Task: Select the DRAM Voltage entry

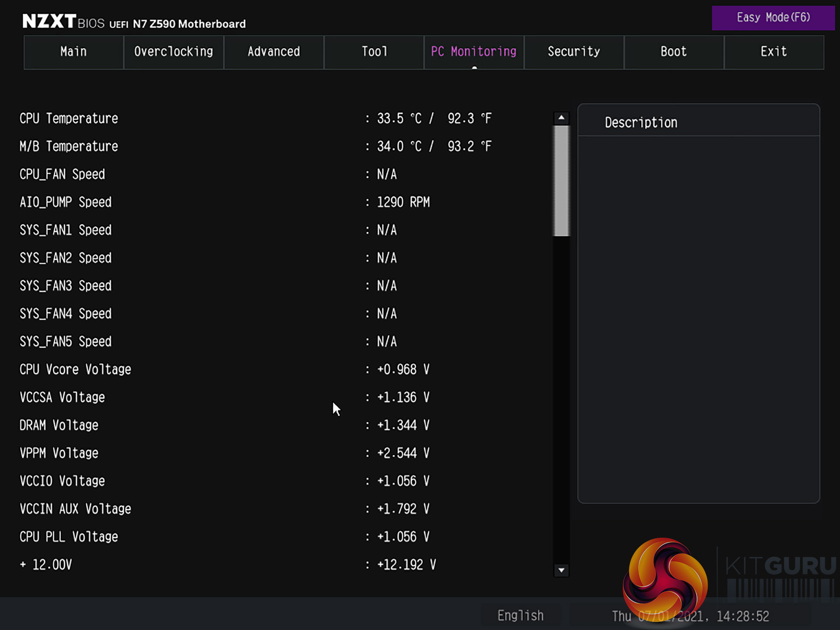Action: pos(59,425)
